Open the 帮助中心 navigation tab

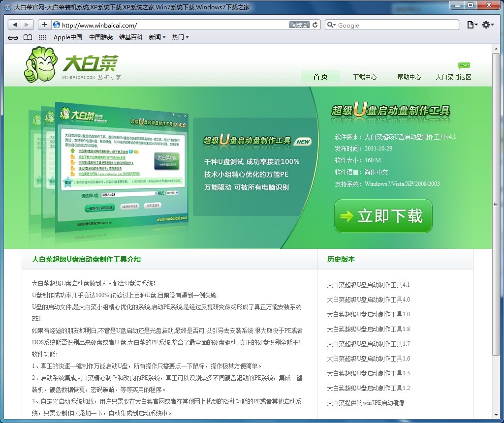409,77
